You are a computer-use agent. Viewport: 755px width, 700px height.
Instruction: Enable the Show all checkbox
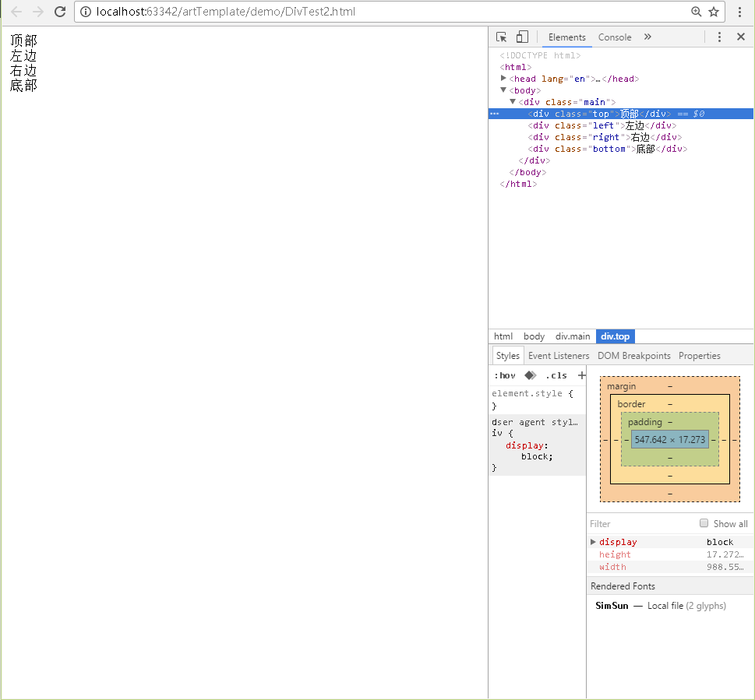tap(704, 523)
